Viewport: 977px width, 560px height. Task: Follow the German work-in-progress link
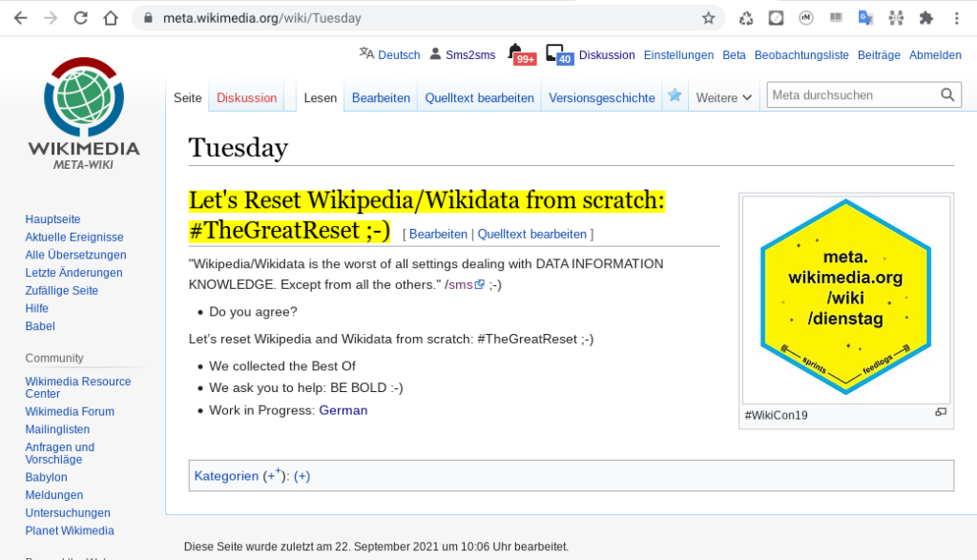[x=343, y=410]
